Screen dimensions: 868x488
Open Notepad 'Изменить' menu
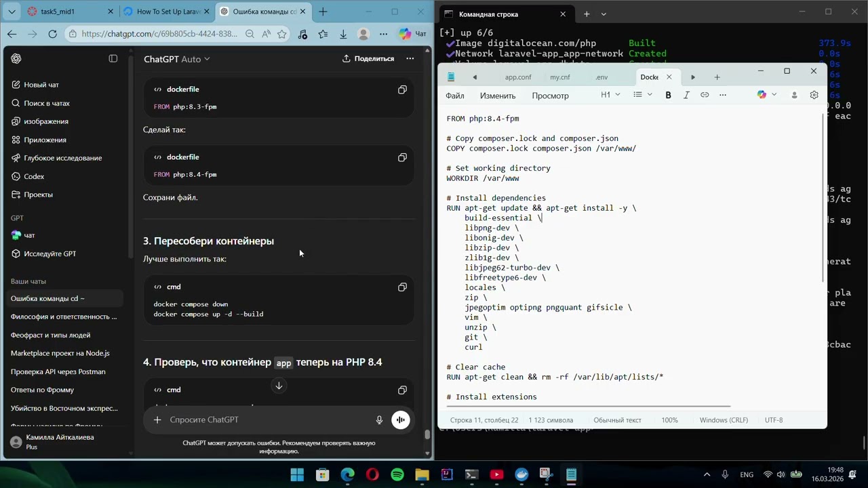click(x=498, y=96)
